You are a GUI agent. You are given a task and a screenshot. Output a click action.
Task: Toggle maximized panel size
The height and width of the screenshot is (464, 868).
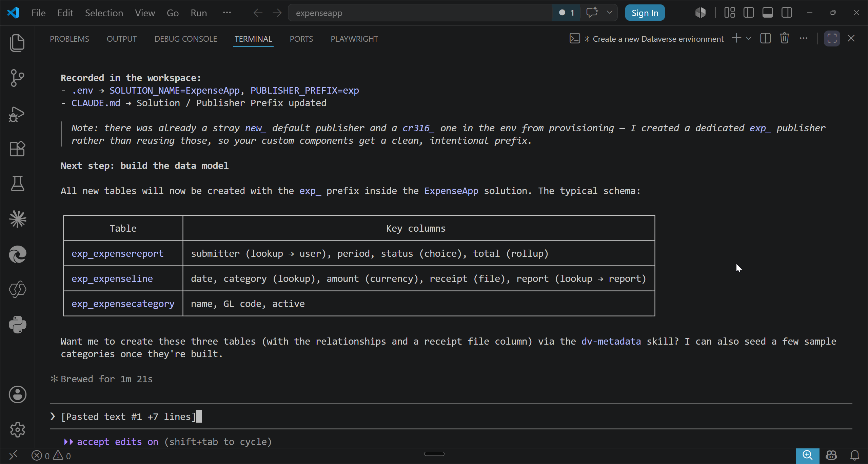point(832,38)
